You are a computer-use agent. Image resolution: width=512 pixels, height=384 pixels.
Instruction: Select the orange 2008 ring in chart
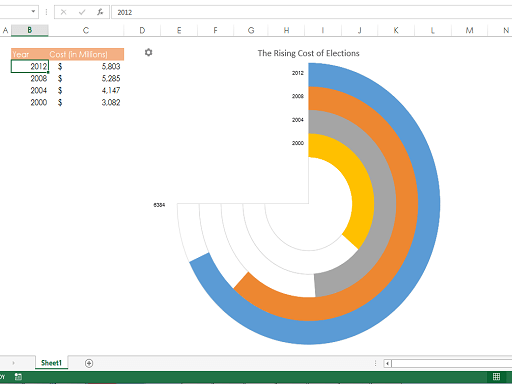407,203
